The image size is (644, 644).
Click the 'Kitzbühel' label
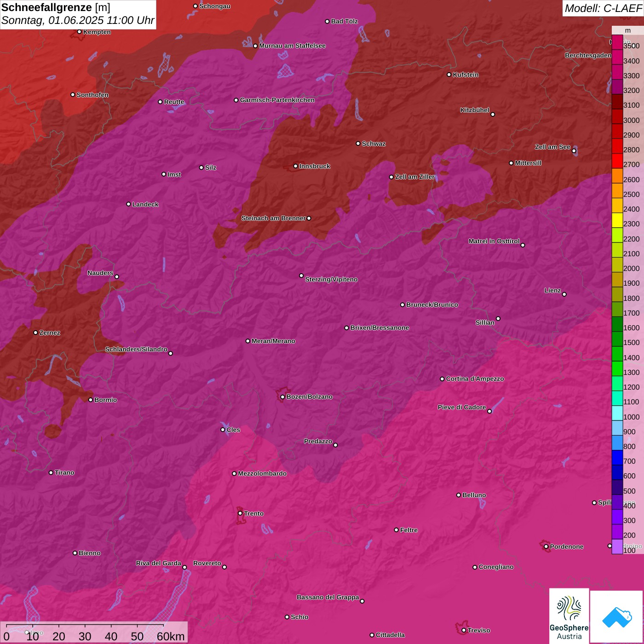[475, 110]
